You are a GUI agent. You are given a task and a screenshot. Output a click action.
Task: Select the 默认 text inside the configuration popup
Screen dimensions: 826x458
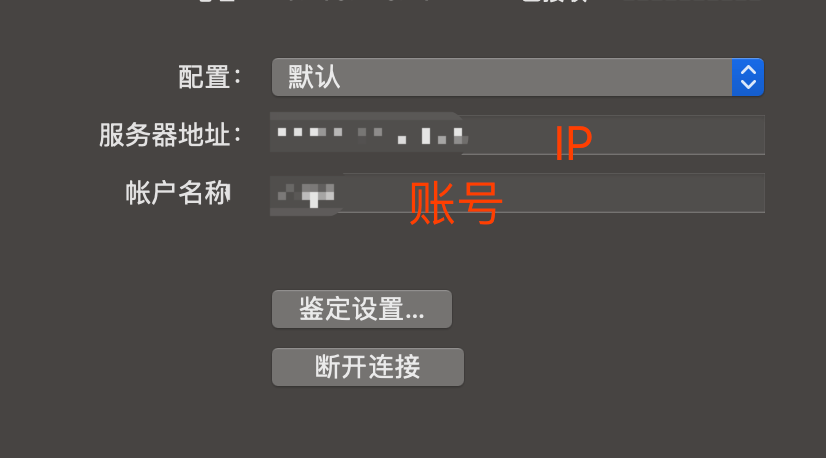coord(314,77)
